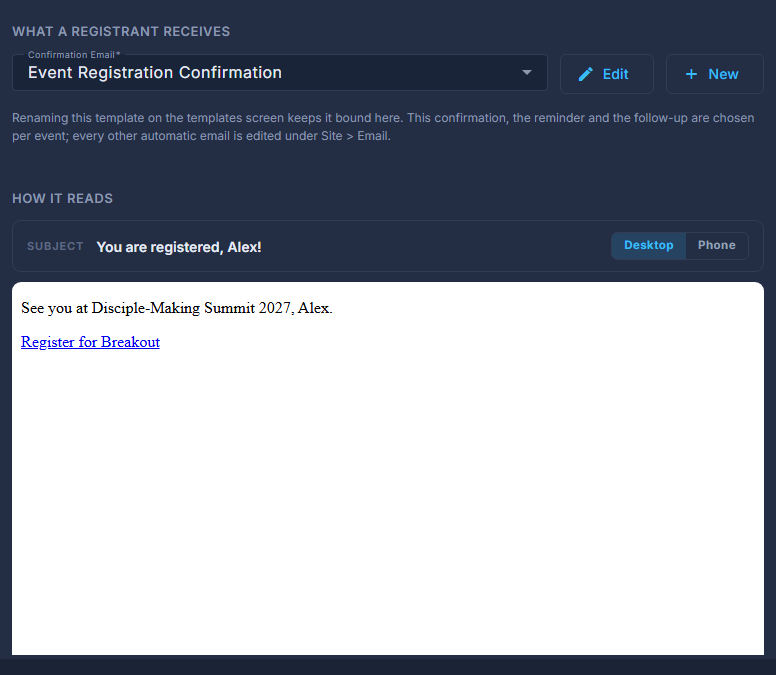Click the Confirmation Email field label
Viewport: 776px width, 675px height.
click(74, 55)
